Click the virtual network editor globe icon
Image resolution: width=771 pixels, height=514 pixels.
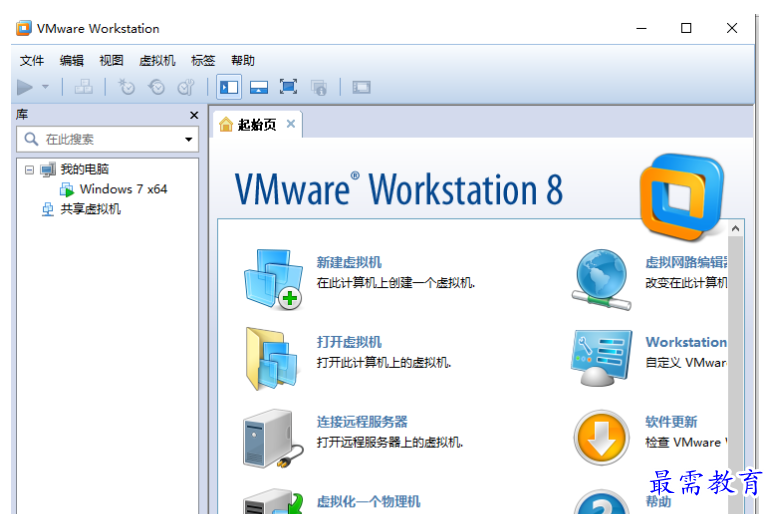coord(601,279)
